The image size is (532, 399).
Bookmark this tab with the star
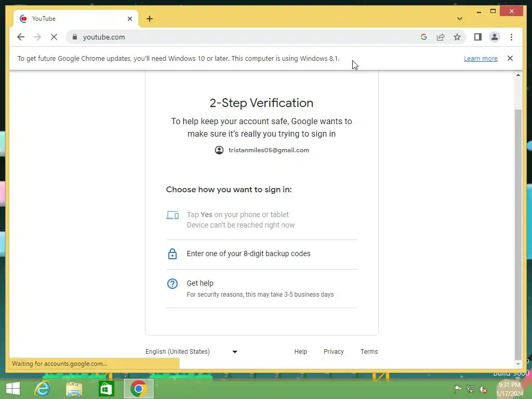[457, 37]
